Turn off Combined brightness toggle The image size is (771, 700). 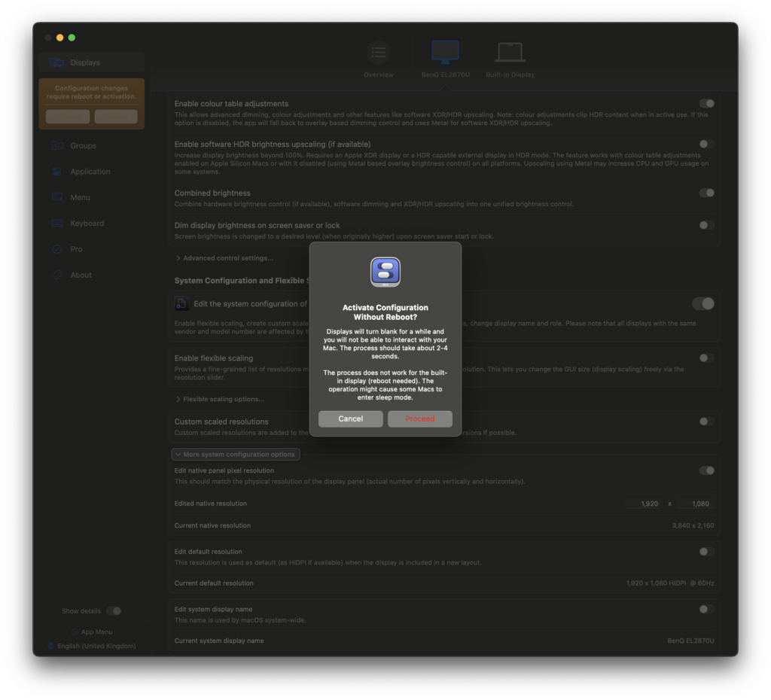(x=706, y=193)
